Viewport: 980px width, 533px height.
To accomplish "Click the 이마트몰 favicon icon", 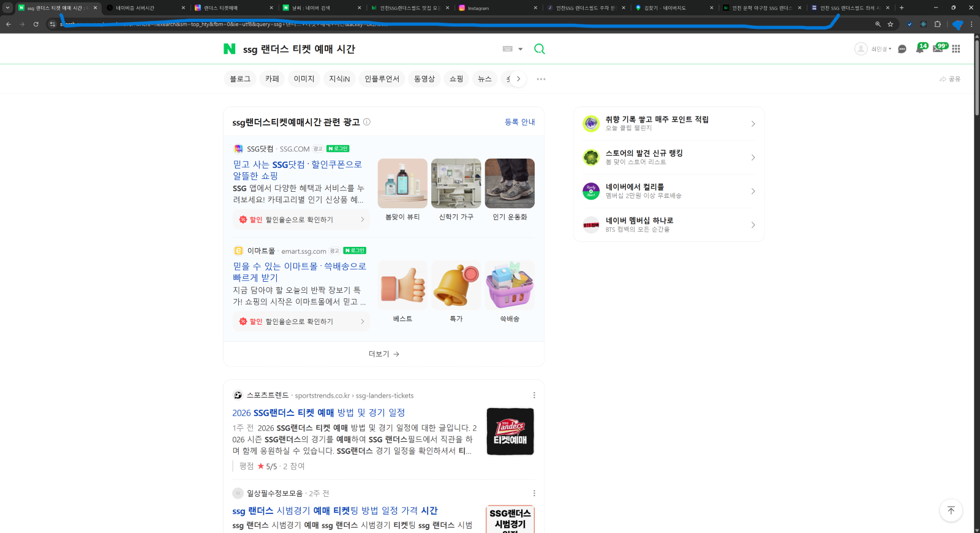I will click(x=238, y=251).
